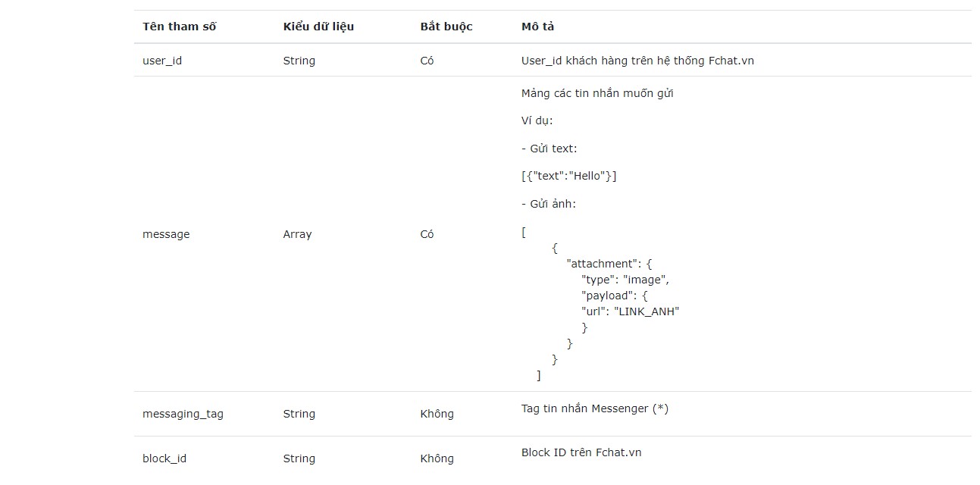Click the 'Array' data type cell
The height and width of the screenshot is (485, 980).
coord(297,234)
